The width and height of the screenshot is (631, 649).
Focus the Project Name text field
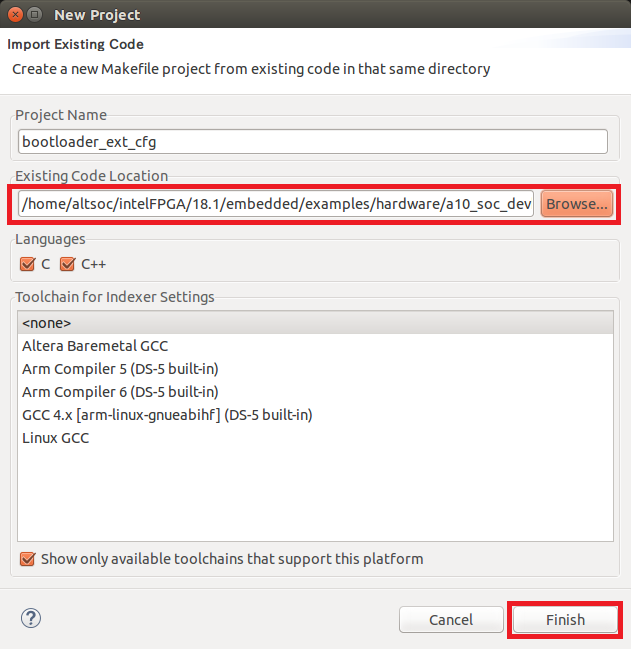313,142
